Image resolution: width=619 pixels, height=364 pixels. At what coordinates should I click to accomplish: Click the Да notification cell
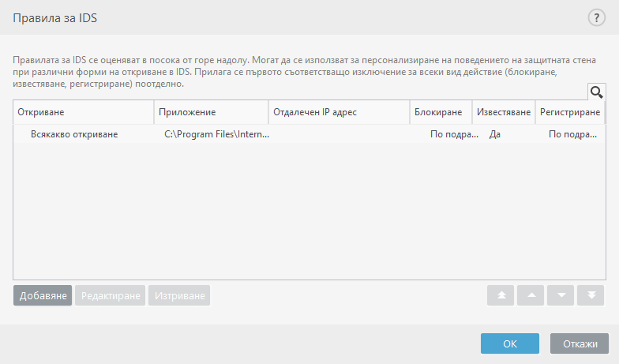tap(494, 134)
